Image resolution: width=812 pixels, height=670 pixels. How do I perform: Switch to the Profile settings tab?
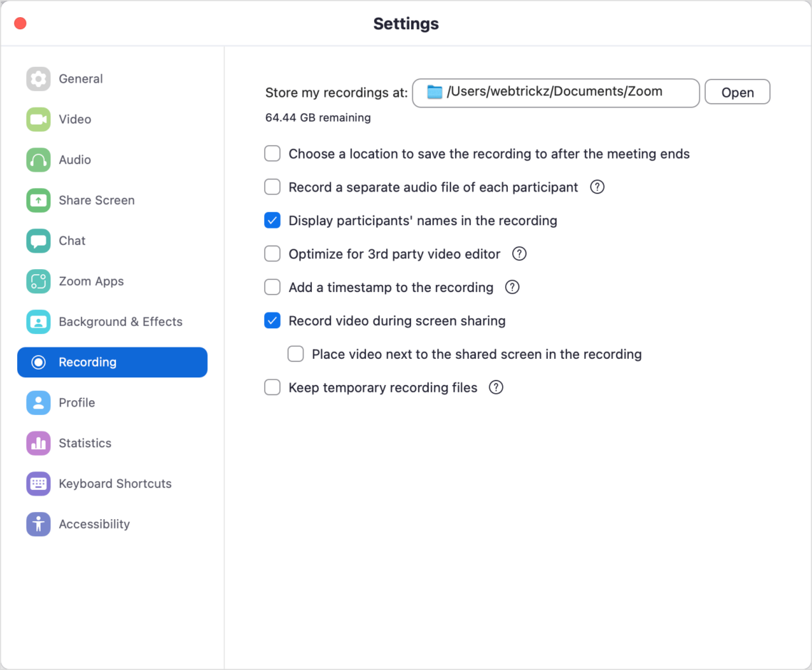[77, 403]
